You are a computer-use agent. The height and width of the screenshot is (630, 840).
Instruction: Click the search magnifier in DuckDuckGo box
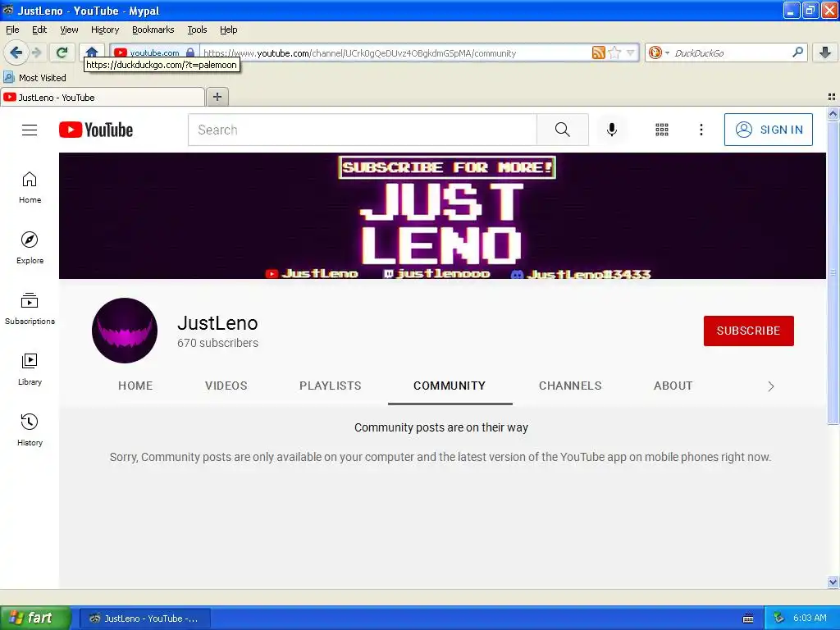797,52
